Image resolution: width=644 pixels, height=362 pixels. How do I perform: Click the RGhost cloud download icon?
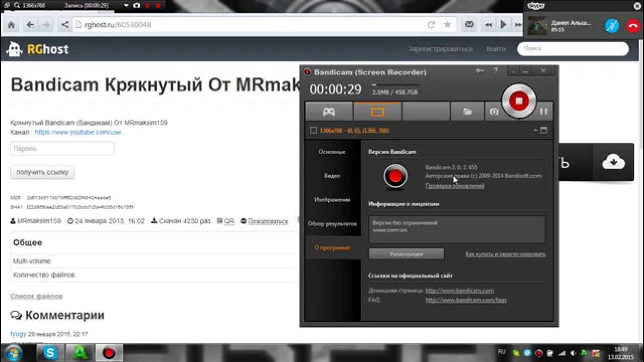coord(613,162)
